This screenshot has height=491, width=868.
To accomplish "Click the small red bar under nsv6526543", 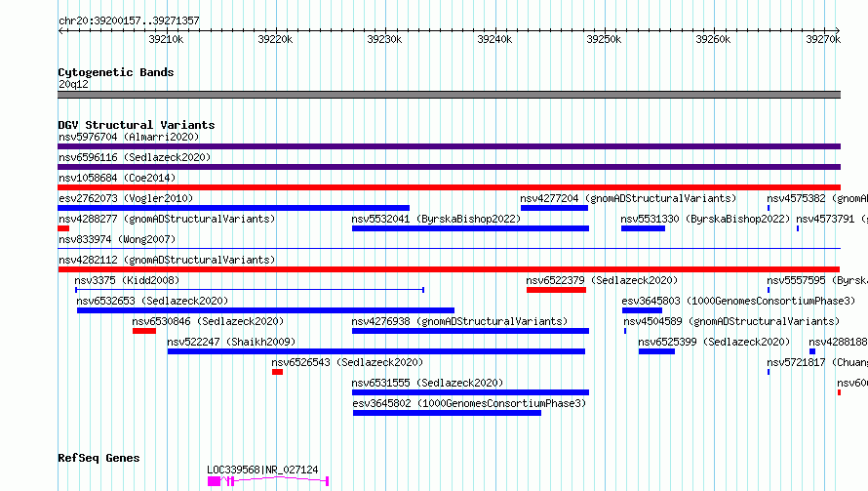I will [277, 372].
